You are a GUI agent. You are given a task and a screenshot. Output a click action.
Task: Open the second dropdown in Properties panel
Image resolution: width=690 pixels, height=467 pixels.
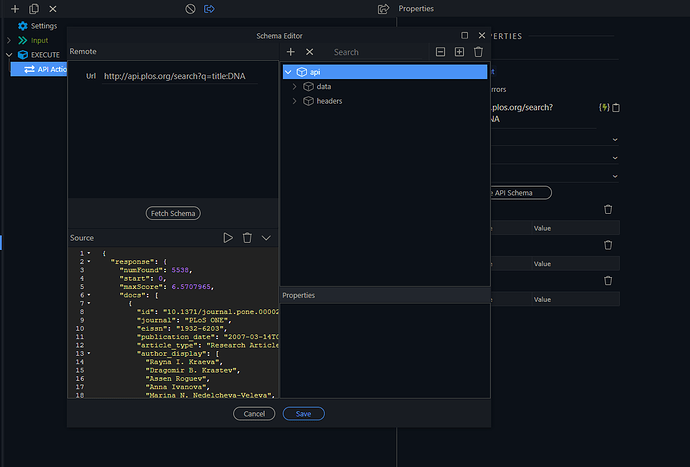coord(615,158)
